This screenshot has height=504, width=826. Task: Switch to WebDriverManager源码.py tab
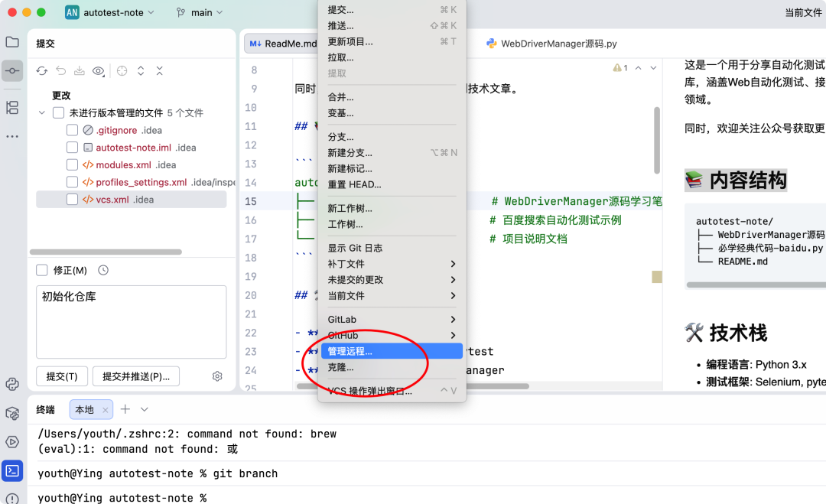tap(551, 44)
